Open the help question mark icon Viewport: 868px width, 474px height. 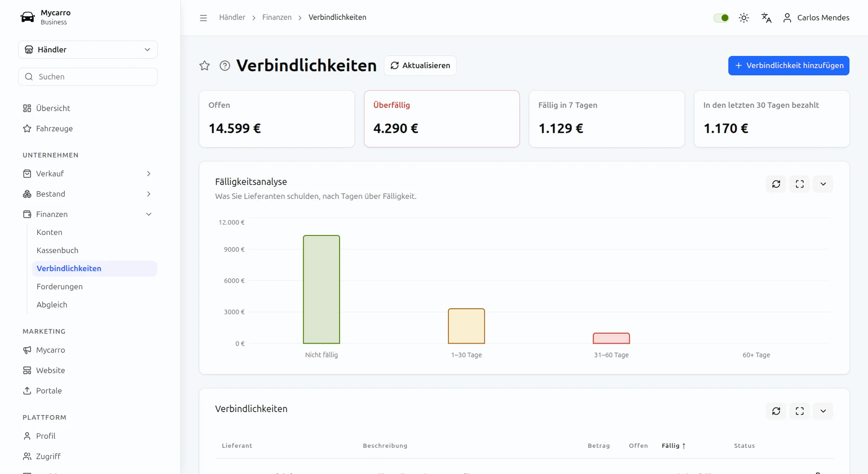click(225, 66)
